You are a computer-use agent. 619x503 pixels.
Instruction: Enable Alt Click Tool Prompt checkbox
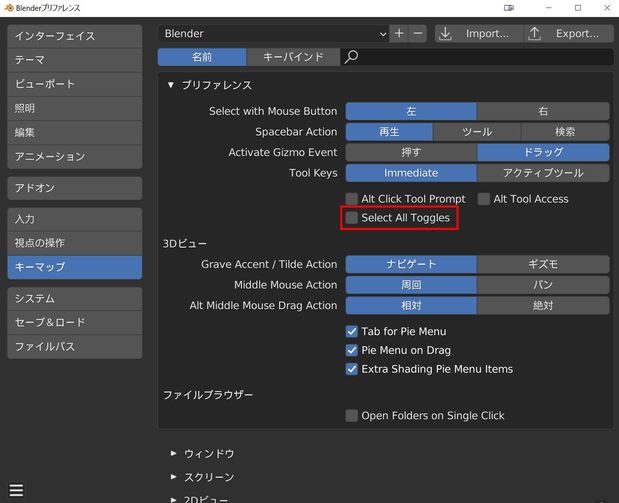click(351, 199)
